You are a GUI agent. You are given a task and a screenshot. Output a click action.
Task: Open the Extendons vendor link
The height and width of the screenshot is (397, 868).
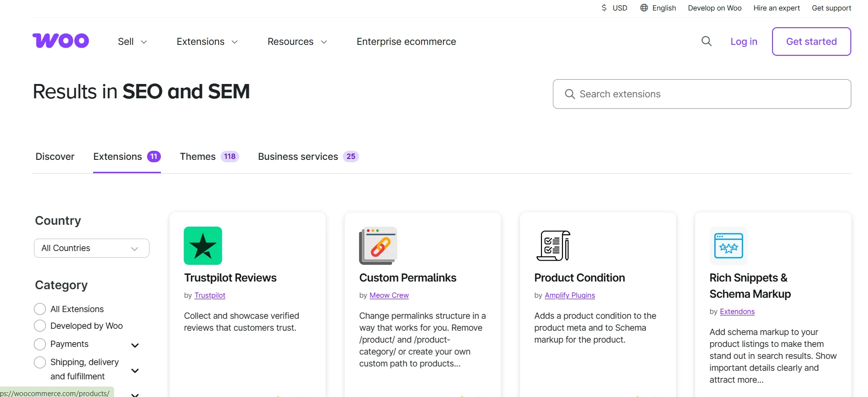click(x=737, y=312)
